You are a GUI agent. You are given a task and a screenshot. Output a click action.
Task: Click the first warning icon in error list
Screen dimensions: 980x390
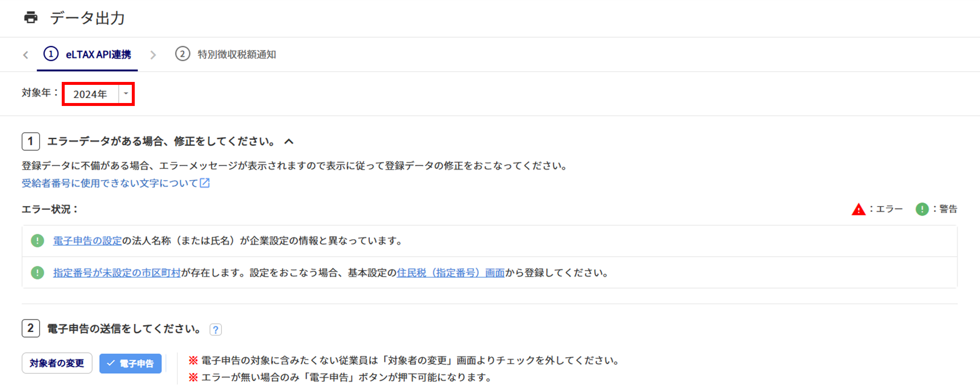coord(37,241)
